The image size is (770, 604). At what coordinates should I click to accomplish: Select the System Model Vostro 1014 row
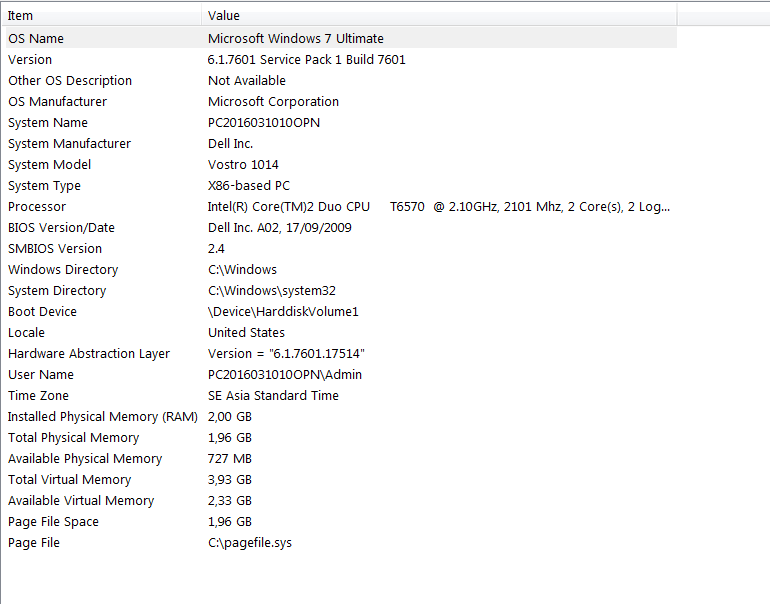pos(341,165)
